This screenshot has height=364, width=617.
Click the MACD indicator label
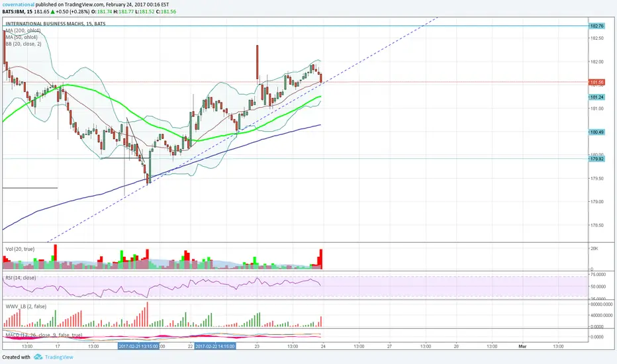click(x=44, y=336)
